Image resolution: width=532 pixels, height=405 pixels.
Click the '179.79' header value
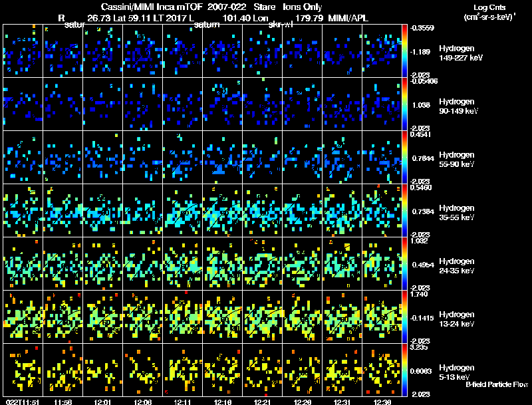(309, 18)
